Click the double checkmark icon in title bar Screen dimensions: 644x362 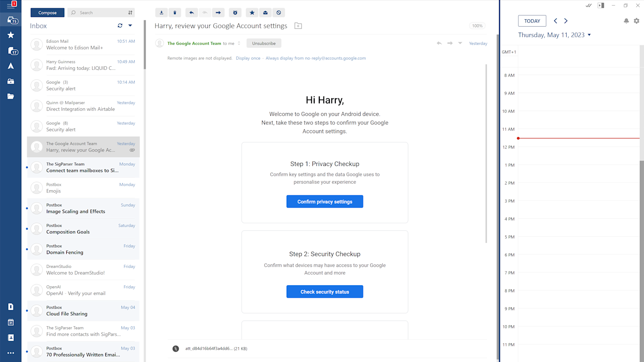[x=589, y=6]
